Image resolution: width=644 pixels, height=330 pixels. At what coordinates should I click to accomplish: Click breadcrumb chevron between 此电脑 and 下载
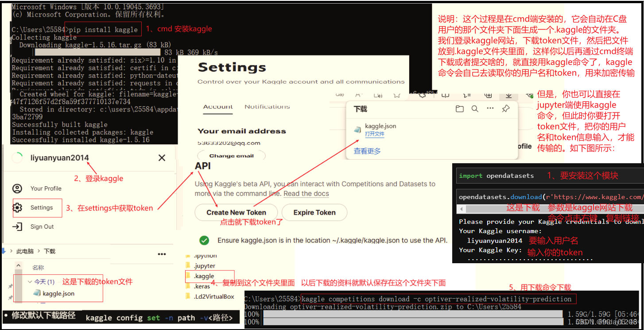click(x=39, y=251)
